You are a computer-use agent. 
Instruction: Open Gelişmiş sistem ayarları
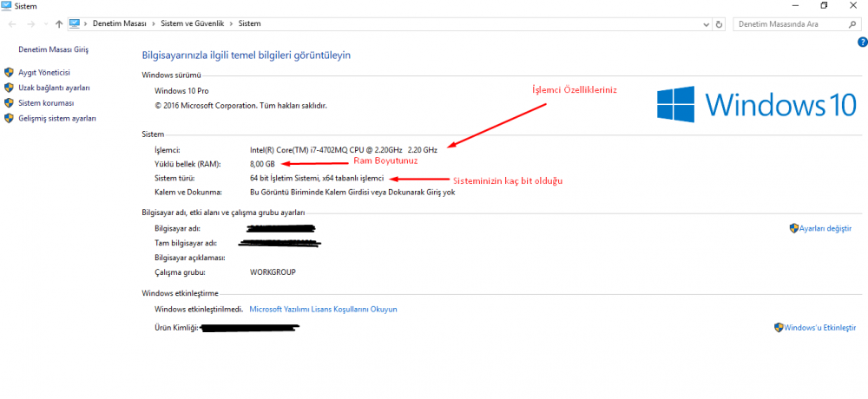click(x=57, y=118)
